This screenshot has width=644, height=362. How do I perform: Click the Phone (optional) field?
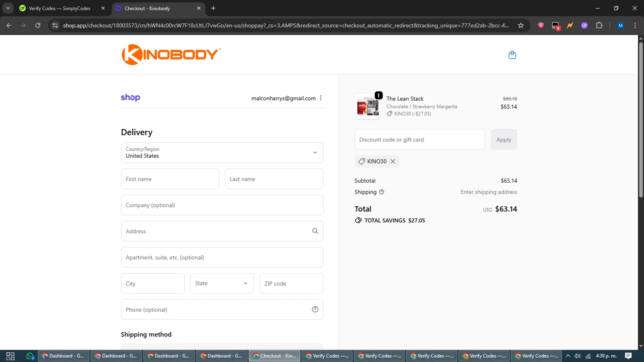click(x=222, y=310)
